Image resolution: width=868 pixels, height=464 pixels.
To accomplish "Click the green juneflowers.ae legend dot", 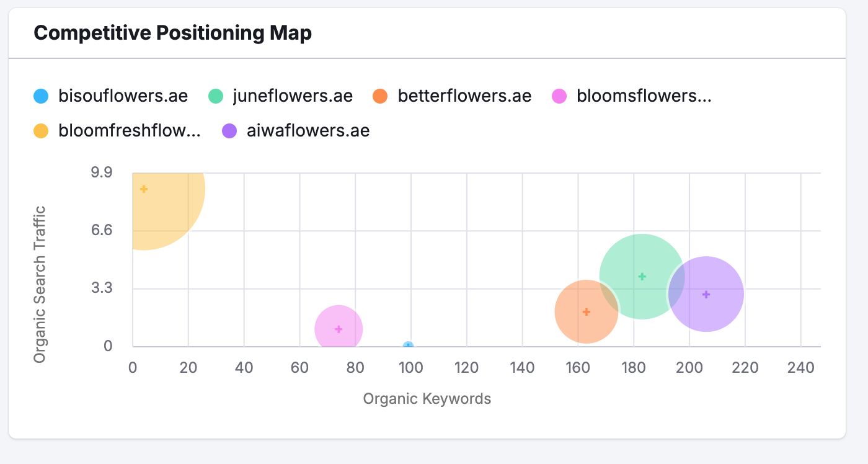I will point(215,96).
